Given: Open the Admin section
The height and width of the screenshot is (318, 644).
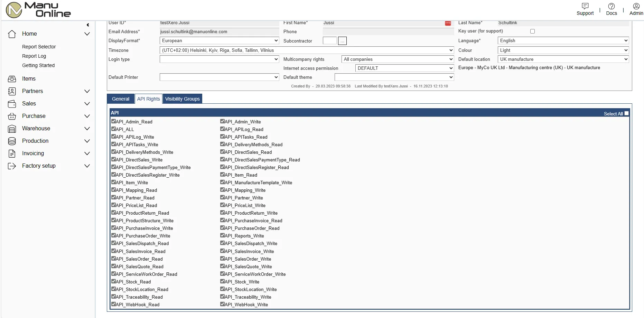Looking at the screenshot, I should pos(636,9).
